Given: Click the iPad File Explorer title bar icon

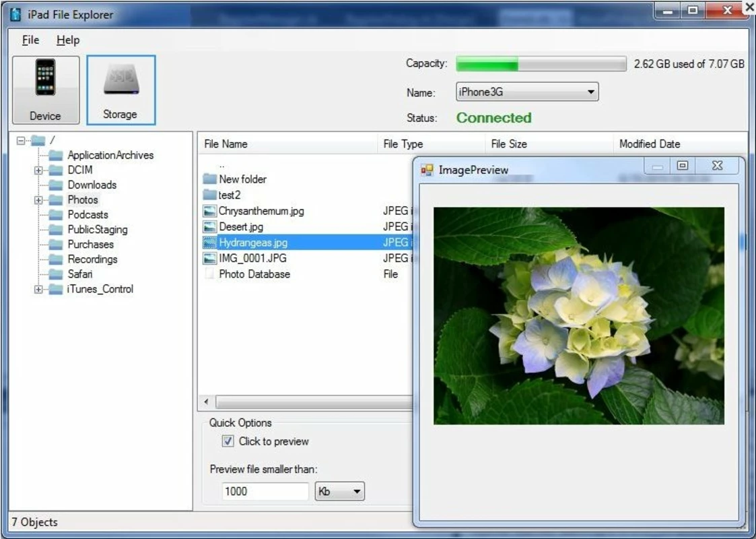Looking at the screenshot, I should (16, 14).
